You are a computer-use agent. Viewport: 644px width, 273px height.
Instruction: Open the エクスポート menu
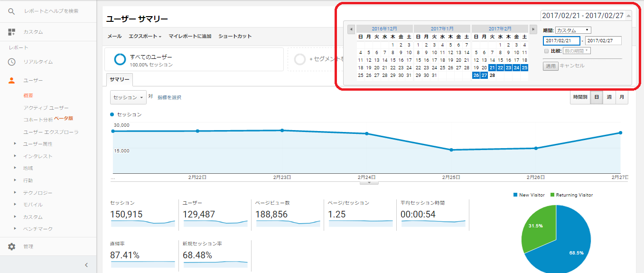pyautogui.click(x=145, y=36)
